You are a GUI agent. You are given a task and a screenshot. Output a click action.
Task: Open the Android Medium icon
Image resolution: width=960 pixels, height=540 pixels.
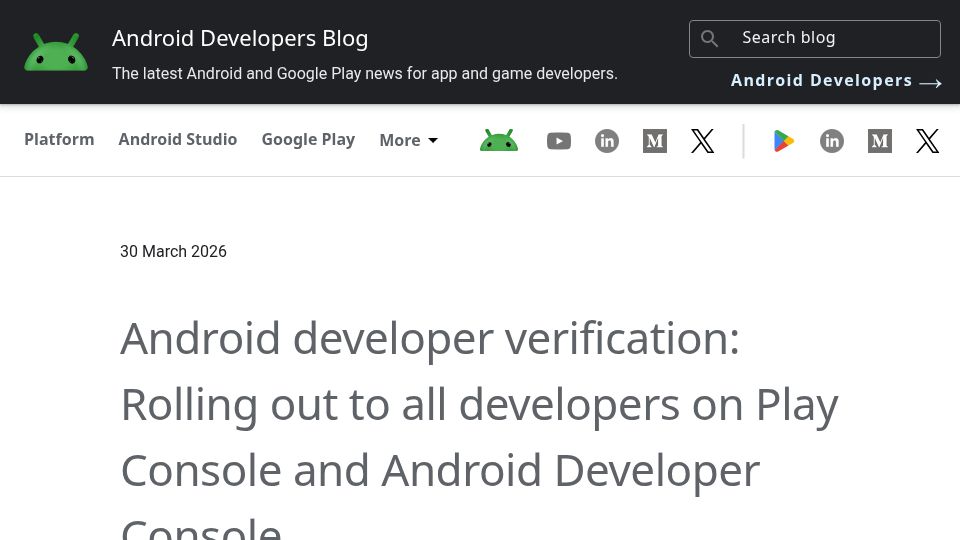[654, 141]
